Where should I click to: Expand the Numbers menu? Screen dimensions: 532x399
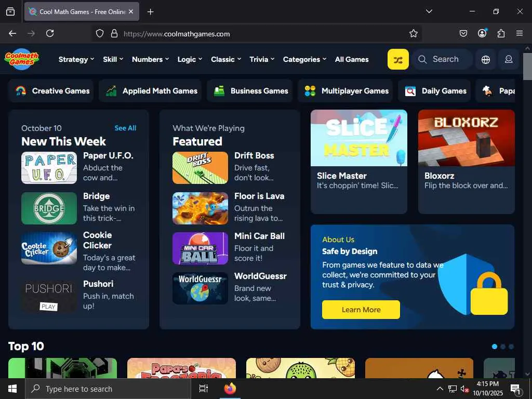click(x=150, y=59)
